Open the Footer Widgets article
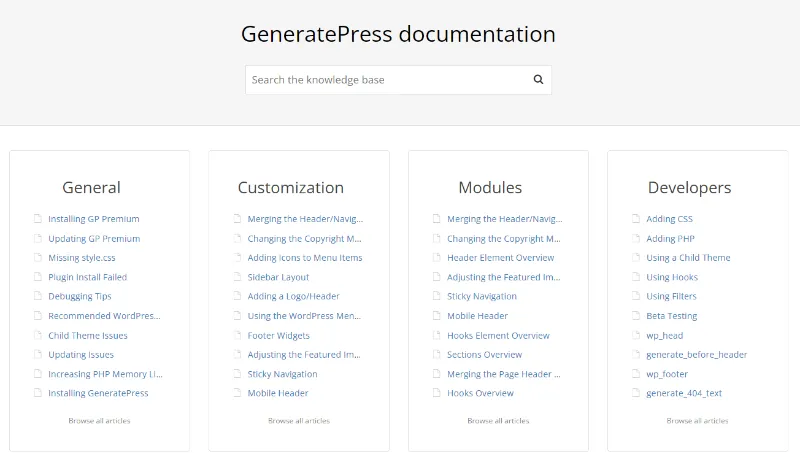 click(x=279, y=336)
